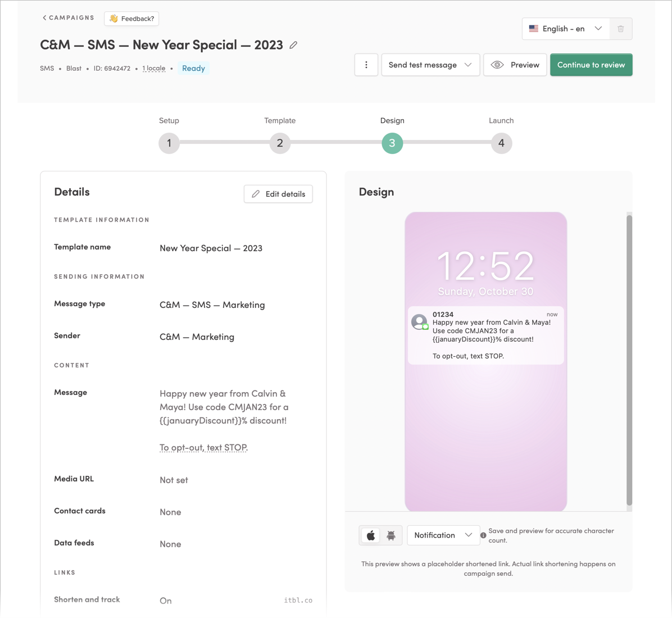Toggle between Apple and Android preview modes
Image resolution: width=672 pixels, height=618 pixels.
[x=381, y=535]
